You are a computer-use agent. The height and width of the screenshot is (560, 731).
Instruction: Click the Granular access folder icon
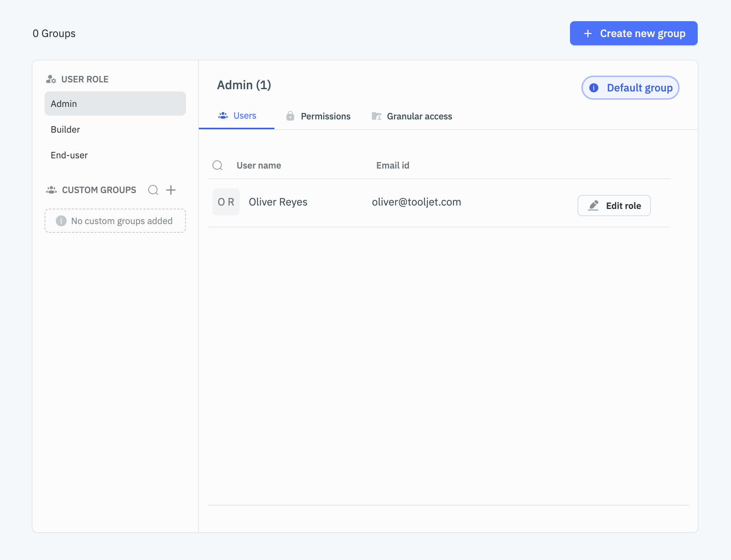[x=376, y=116]
